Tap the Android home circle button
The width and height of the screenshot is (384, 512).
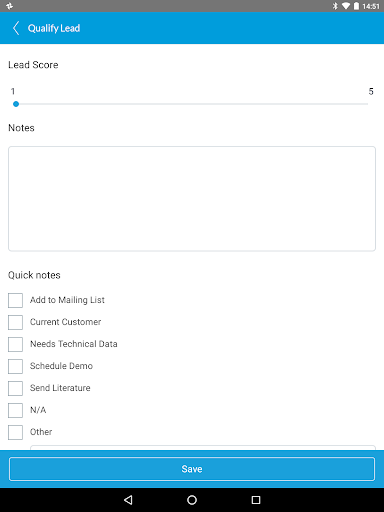[192, 500]
